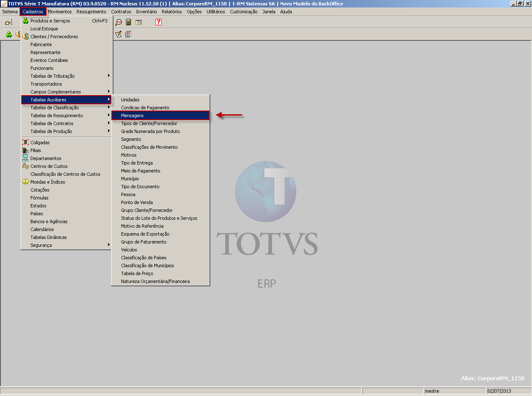The width and height of the screenshot is (532, 396).
Task: Open the Centros de Custos entry
Action: [67, 166]
